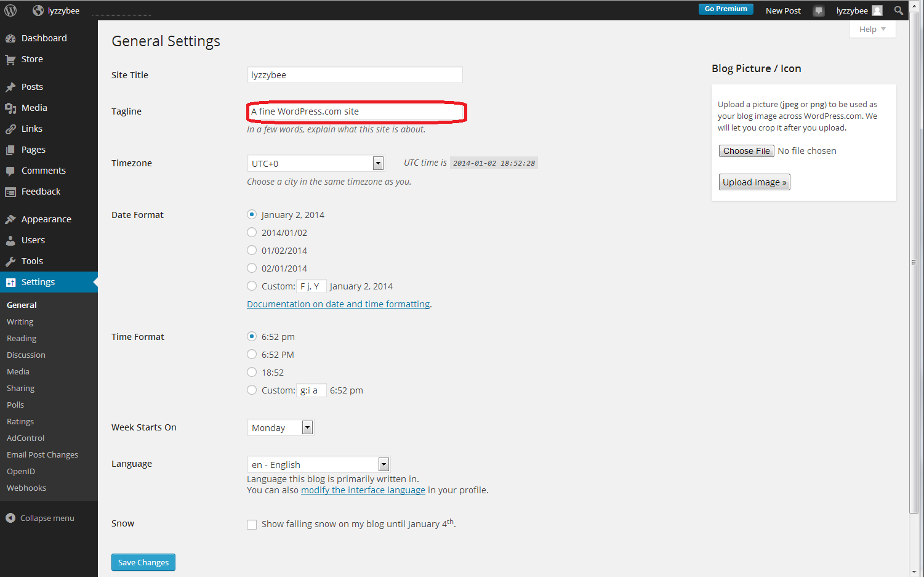The height and width of the screenshot is (577, 924).
Task: Select the 18:52 time format
Action: pos(252,372)
